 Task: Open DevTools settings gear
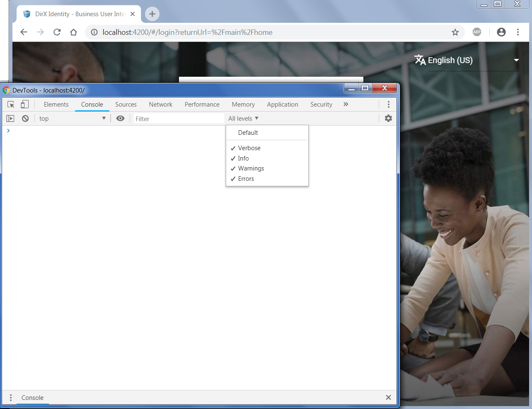coord(388,118)
